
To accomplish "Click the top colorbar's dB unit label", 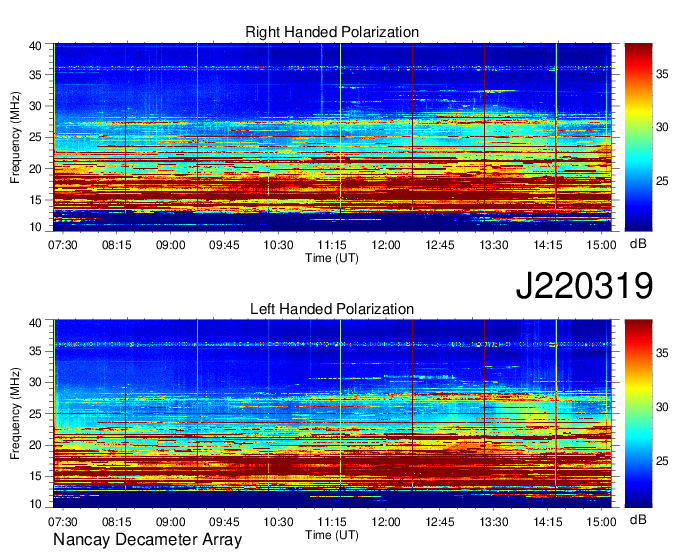I will (x=638, y=244).
